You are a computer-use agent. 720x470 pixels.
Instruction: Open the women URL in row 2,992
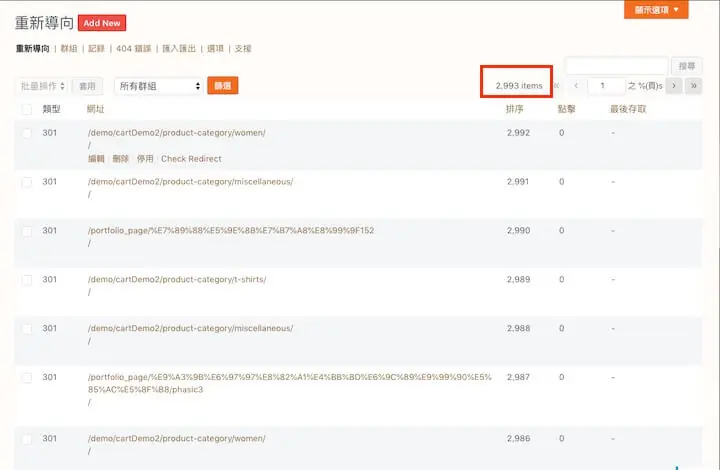point(177,133)
